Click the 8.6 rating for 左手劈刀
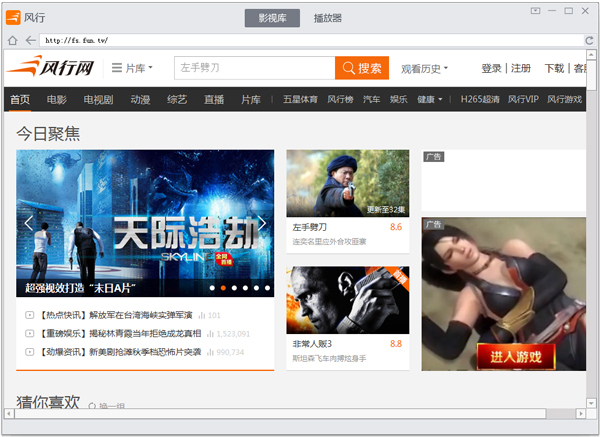This screenshot has height=437, width=600. 396,227
